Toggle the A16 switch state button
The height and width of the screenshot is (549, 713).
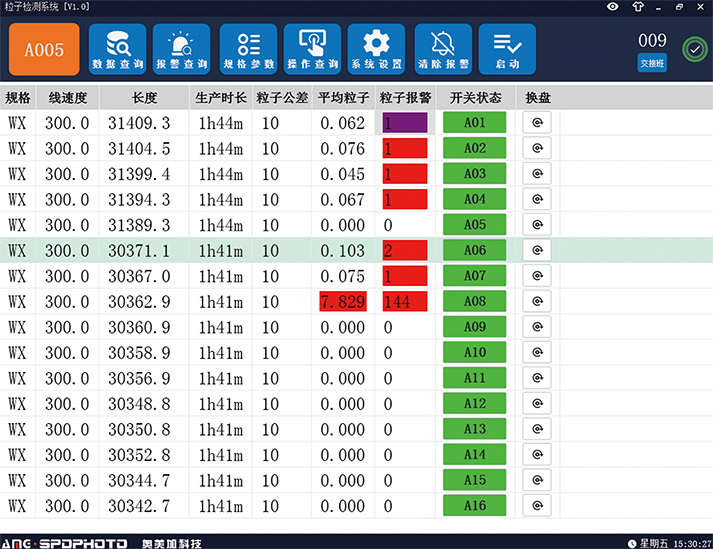[474, 505]
